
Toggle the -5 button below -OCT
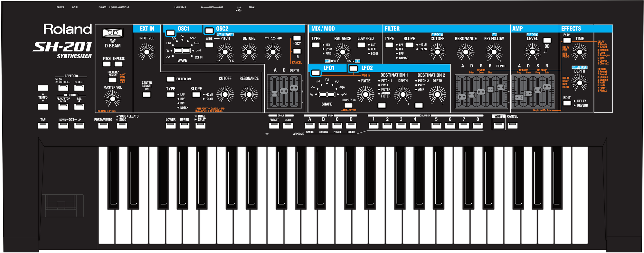point(297,51)
